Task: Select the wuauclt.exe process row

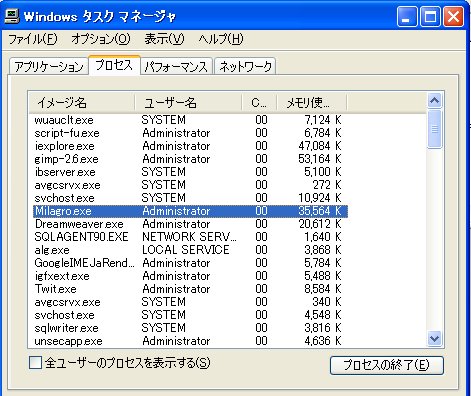Action: click(x=190, y=120)
